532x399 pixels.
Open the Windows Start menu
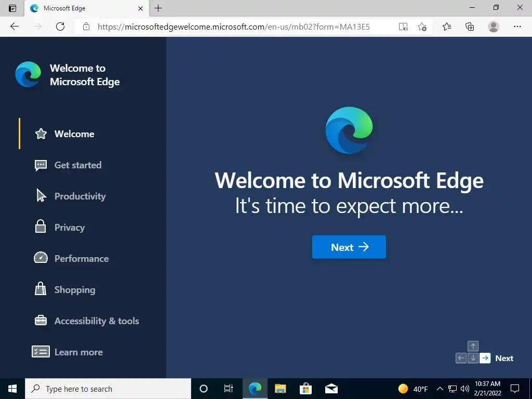pyautogui.click(x=12, y=389)
